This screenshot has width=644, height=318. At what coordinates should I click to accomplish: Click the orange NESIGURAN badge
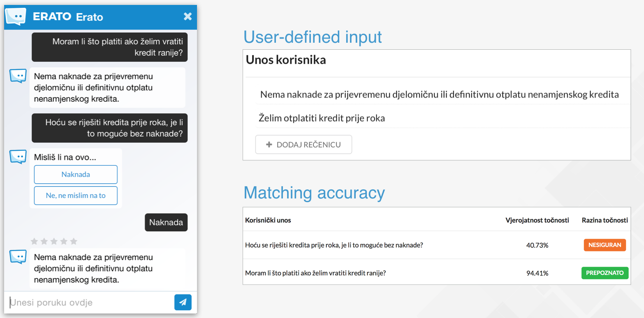click(605, 245)
